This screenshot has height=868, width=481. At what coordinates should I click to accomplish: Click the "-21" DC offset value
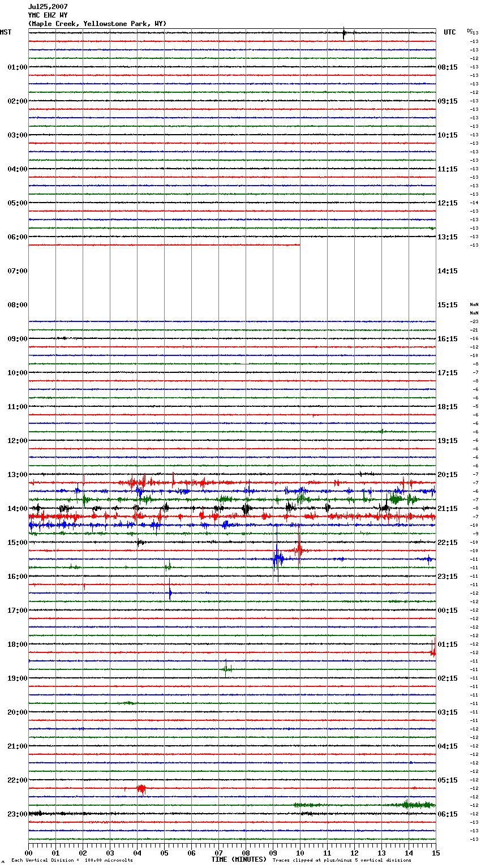coord(474,330)
